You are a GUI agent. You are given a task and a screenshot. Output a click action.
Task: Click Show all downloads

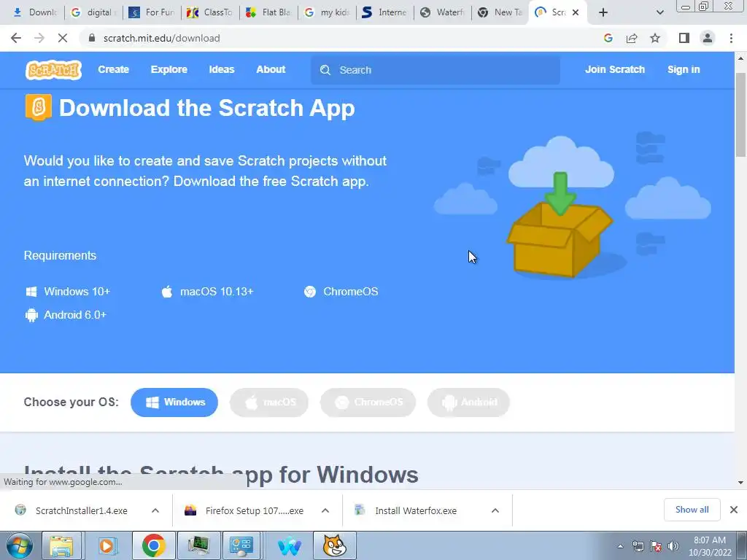pos(692,510)
